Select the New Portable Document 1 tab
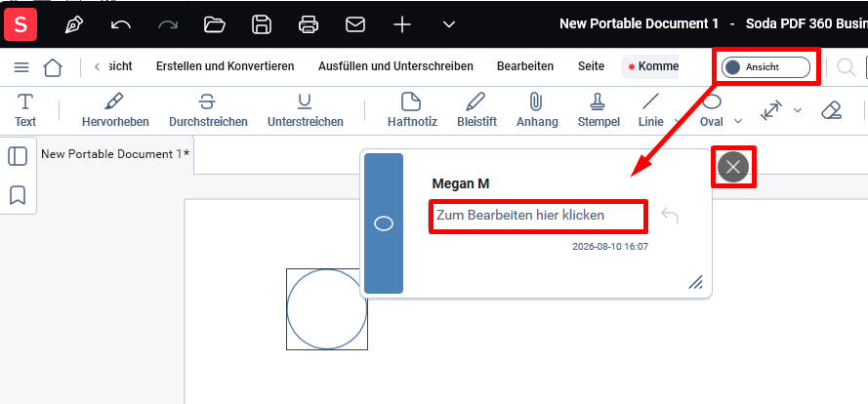Screen dimensions: 868x404 (115, 154)
